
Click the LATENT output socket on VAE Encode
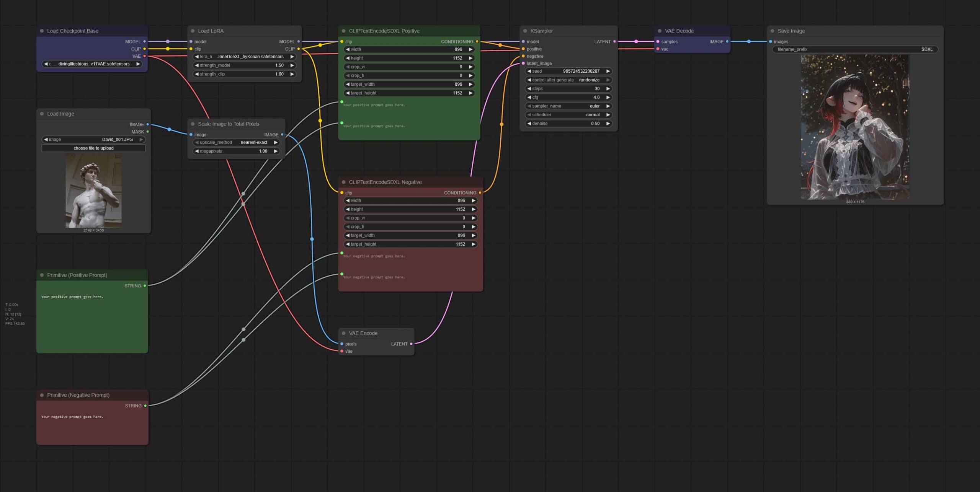click(411, 344)
